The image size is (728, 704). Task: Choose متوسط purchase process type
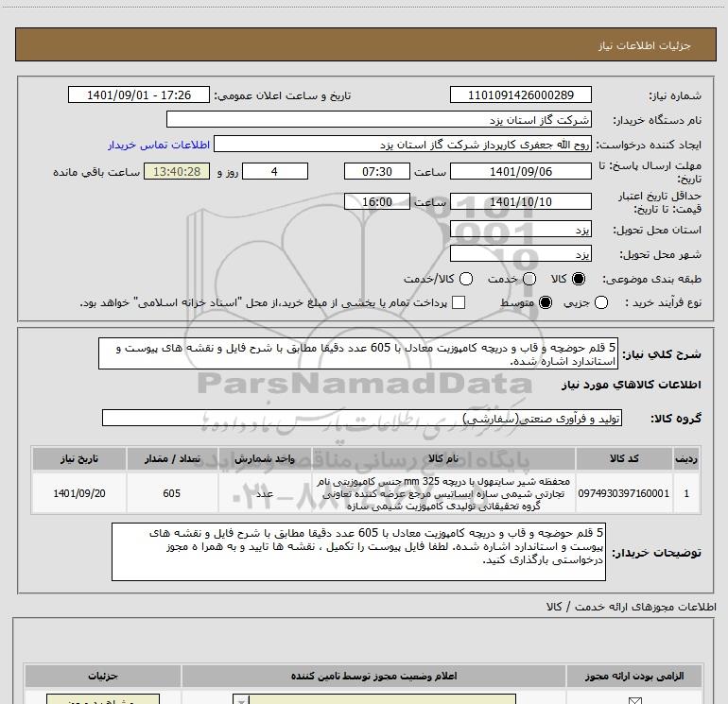coord(546,302)
